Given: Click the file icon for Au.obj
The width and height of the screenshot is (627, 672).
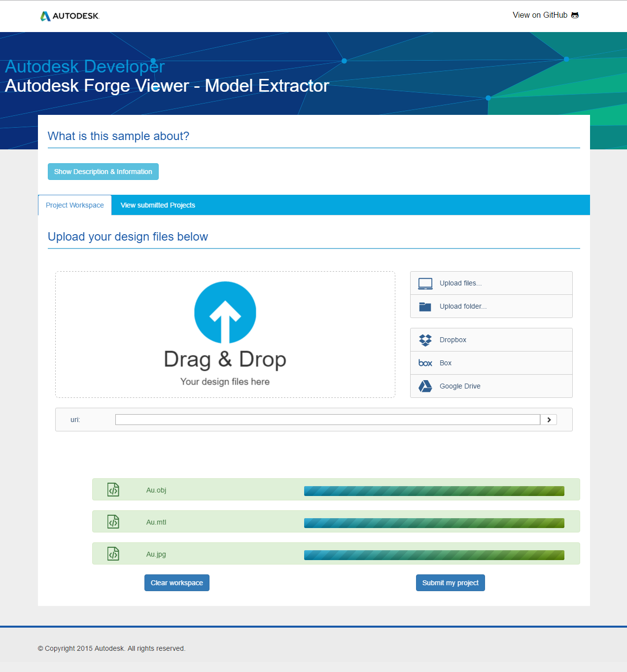Looking at the screenshot, I should click(x=113, y=490).
